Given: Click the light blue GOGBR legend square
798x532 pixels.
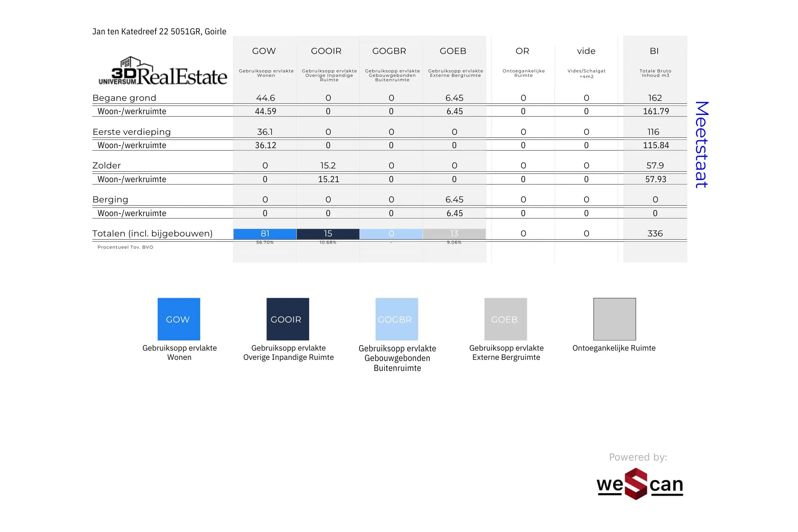Looking at the screenshot, I should tap(397, 319).
